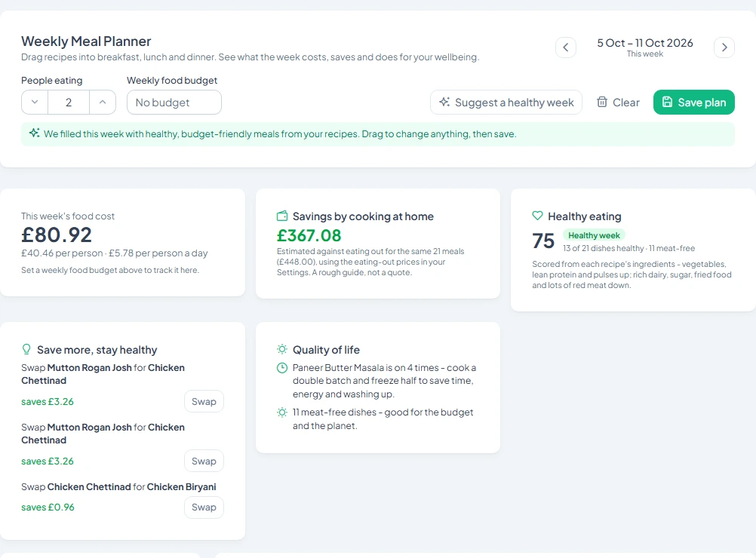Click the This week label under the date
The height and width of the screenshot is (558, 756).
[x=645, y=54]
